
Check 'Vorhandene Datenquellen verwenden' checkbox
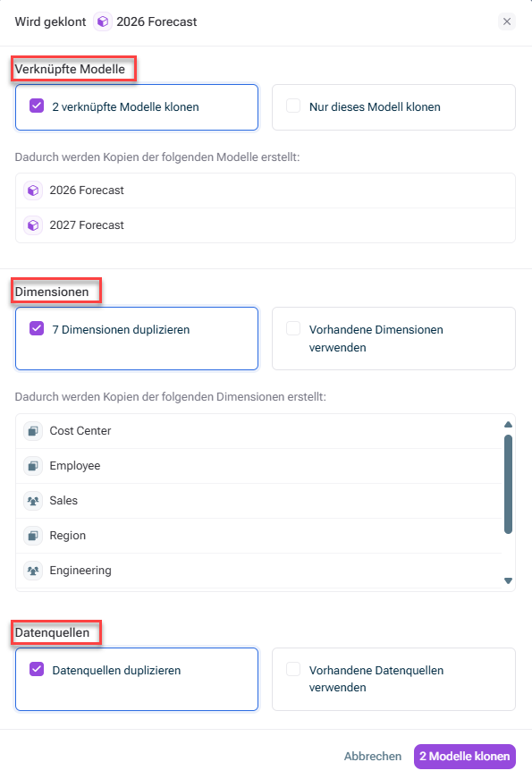pos(293,669)
